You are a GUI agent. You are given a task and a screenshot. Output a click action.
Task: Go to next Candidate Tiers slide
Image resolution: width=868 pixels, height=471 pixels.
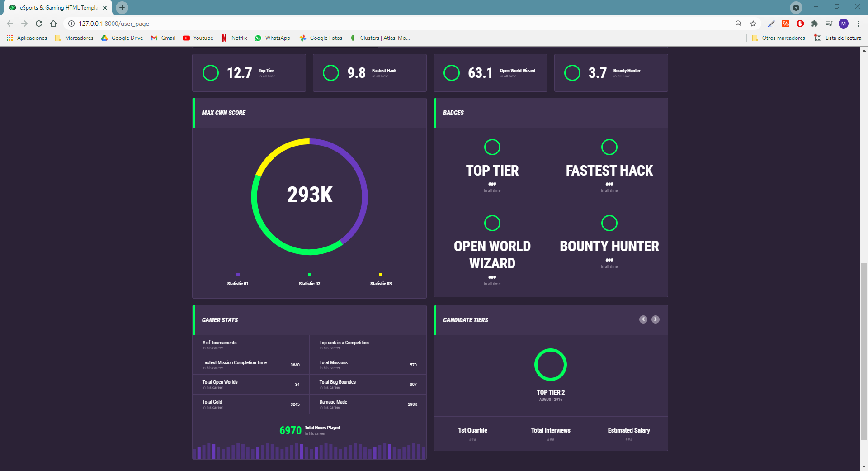coord(656,319)
